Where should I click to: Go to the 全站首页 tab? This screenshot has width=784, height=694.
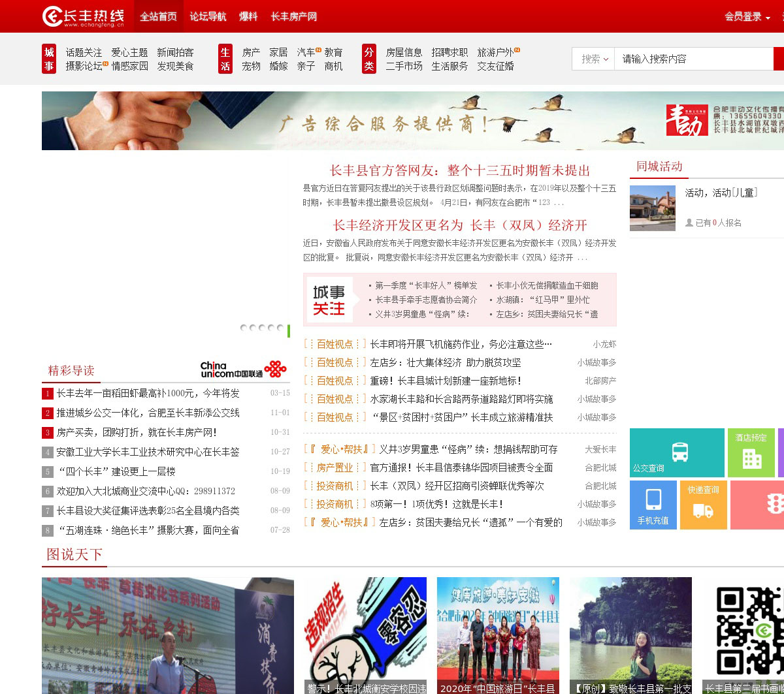click(x=158, y=16)
